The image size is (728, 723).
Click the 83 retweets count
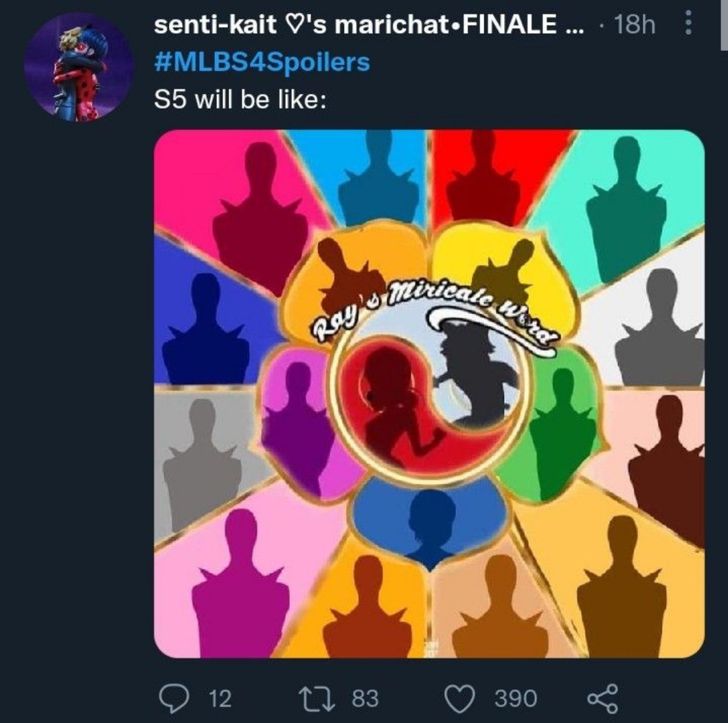point(365,699)
